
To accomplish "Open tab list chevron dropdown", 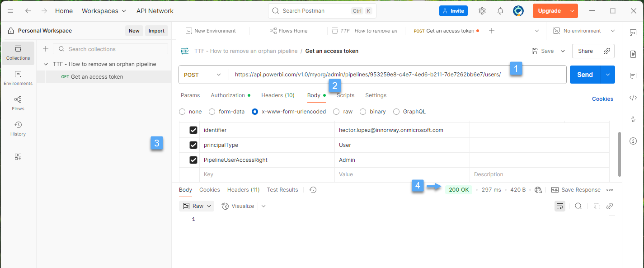I will pyautogui.click(x=537, y=31).
